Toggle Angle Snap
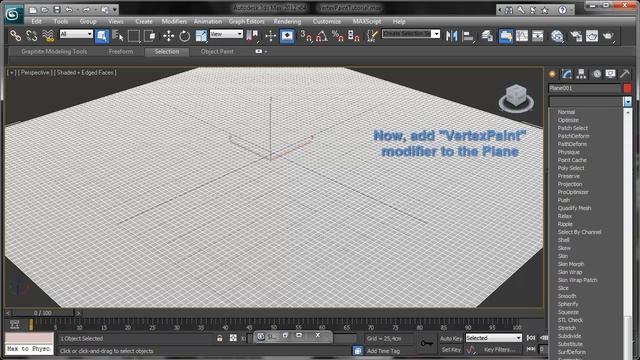 [322, 36]
